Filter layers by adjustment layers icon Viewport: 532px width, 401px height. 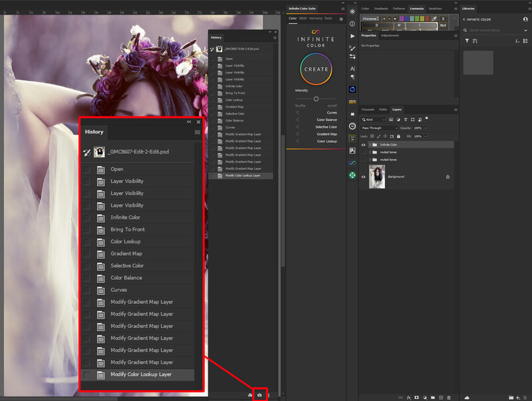point(398,120)
